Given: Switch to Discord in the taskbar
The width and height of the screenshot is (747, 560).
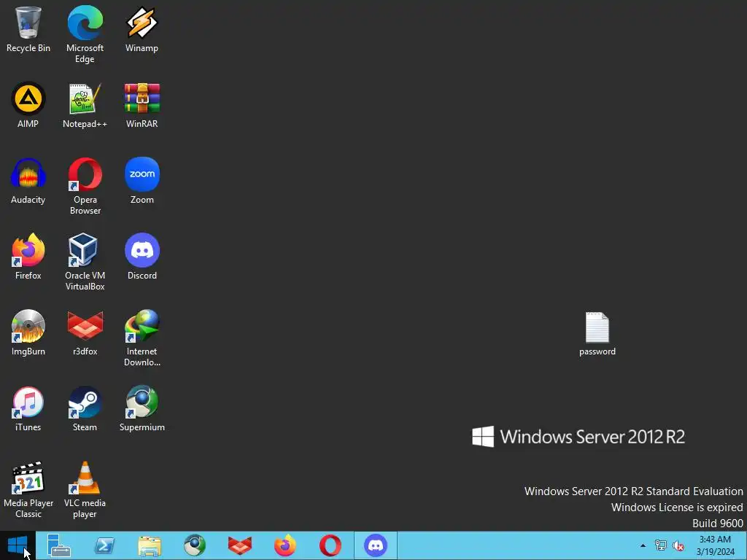Looking at the screenshot, I should 376,545.
